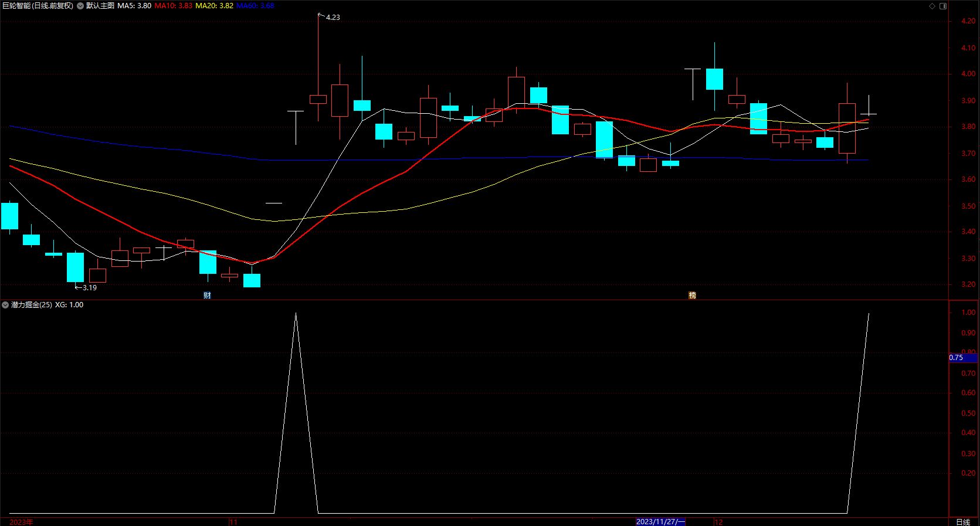Click the lowest cyan candlestick near 3.19
This screenshot has height=526, width=980.
click(75, 267)
